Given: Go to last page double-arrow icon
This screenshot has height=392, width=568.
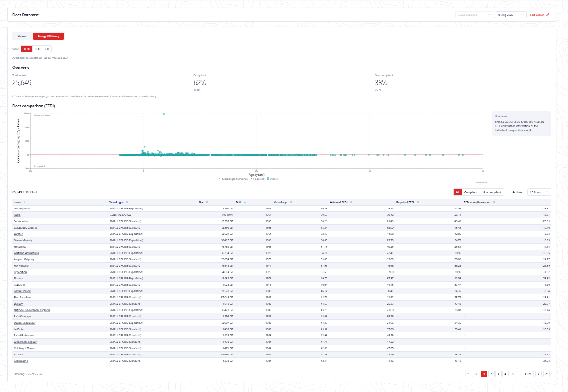Looking at the screenshot, I should [547, 374].
